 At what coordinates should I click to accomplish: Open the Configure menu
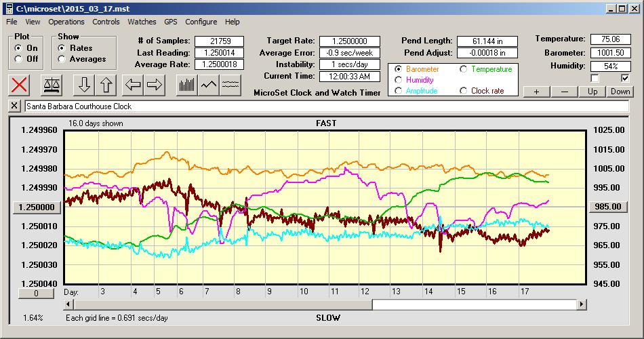201,22
